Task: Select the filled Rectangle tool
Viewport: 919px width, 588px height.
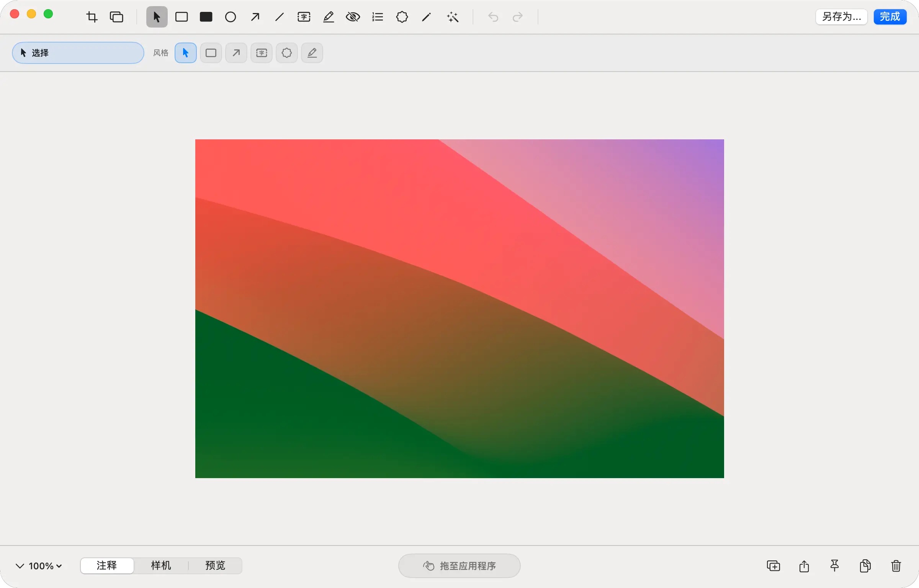Action: [206, 17]
